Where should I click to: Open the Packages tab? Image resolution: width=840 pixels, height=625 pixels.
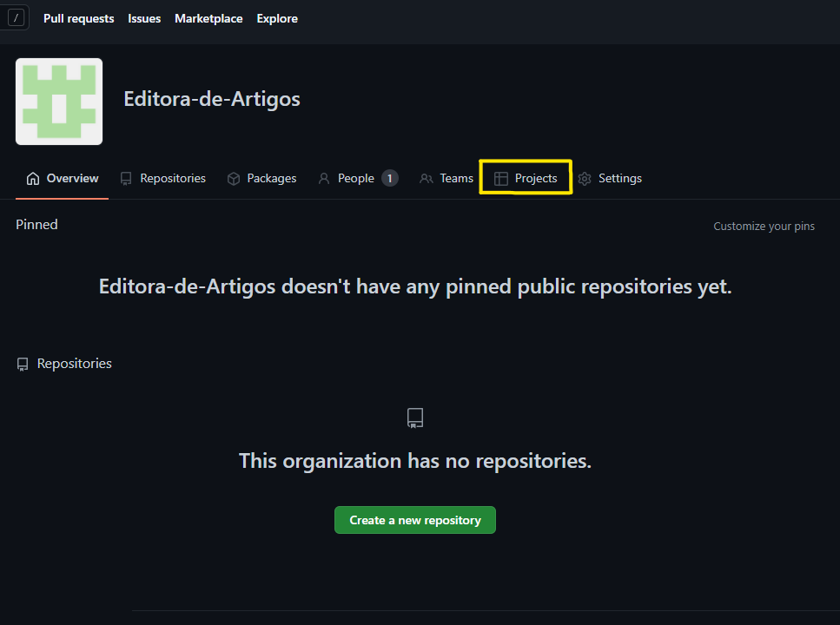coord(261,178)
